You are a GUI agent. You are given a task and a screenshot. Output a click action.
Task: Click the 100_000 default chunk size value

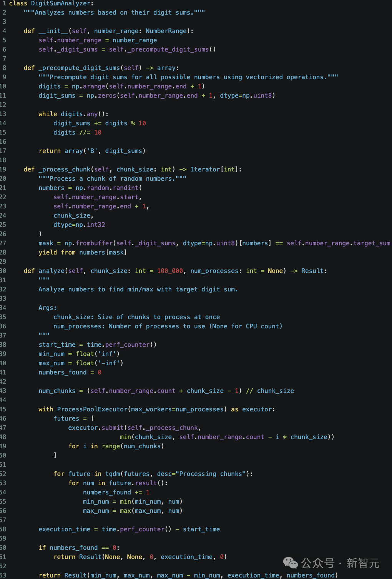pyautogui.click(x=170, y=271)
